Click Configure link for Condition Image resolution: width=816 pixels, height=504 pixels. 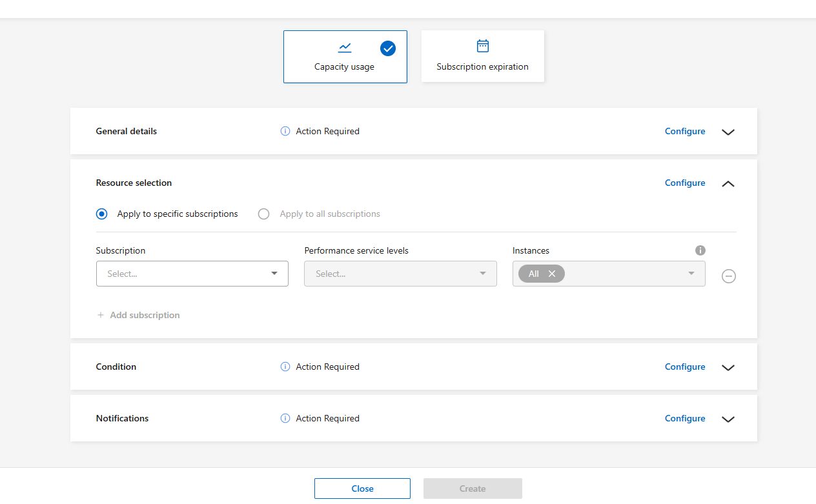pos(684,367)
